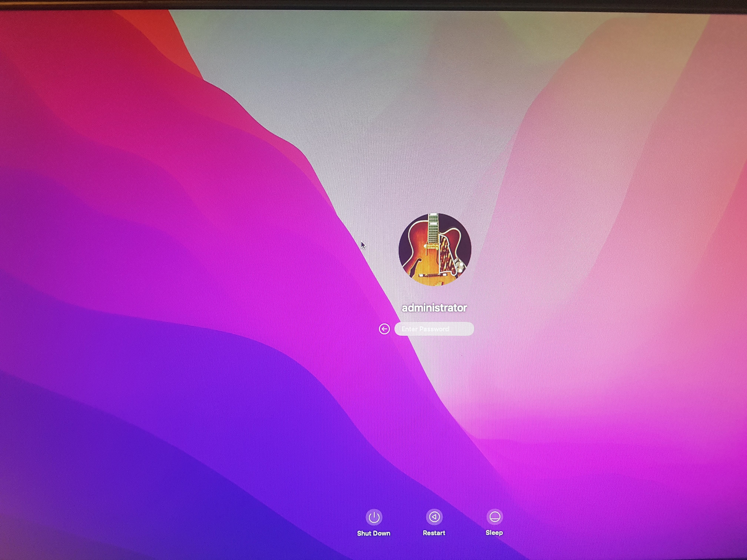Click the "Sleep" text label

(494, 533)
